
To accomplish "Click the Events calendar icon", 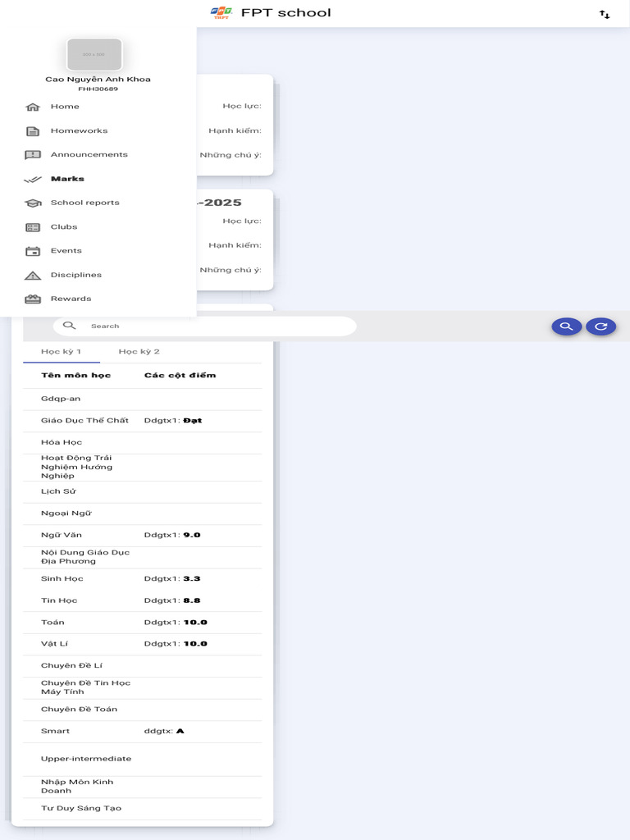I will 33,251.
